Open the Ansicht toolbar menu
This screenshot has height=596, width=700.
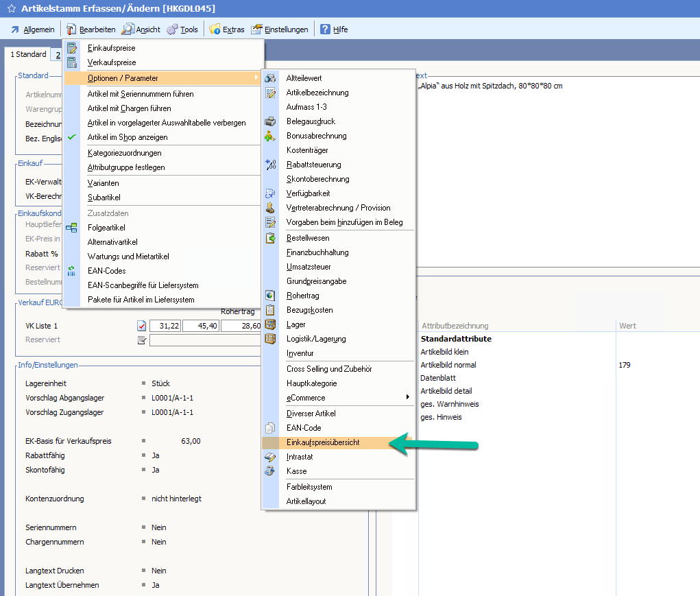141,29
